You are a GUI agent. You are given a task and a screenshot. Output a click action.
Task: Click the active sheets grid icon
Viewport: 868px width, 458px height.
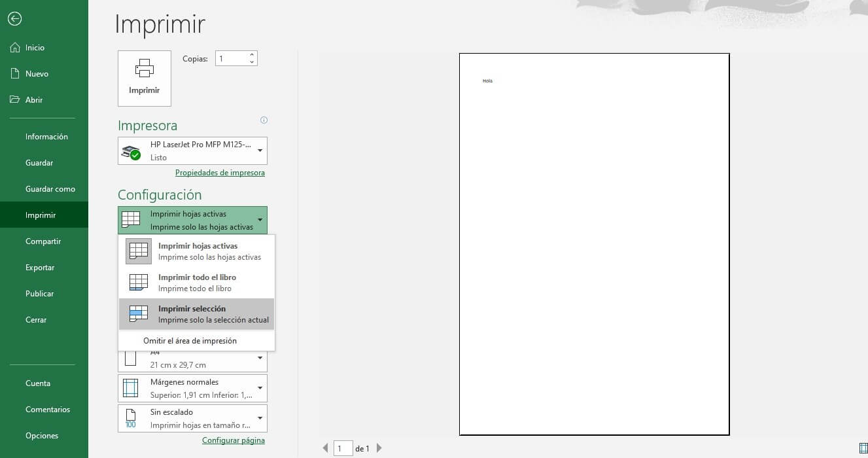pyautogui.click(x=139, y=251)
